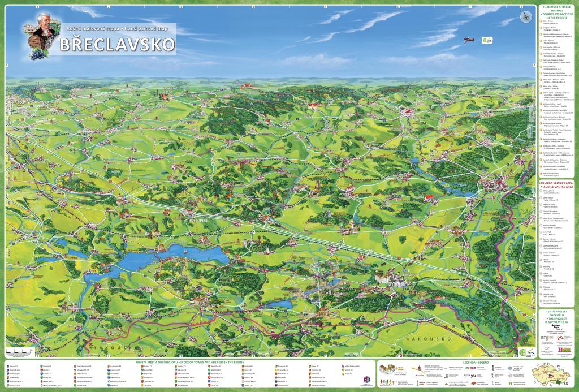Click the right-hand RAKOUSKO label
The image size is (579, 392).
tap(429, 338)
